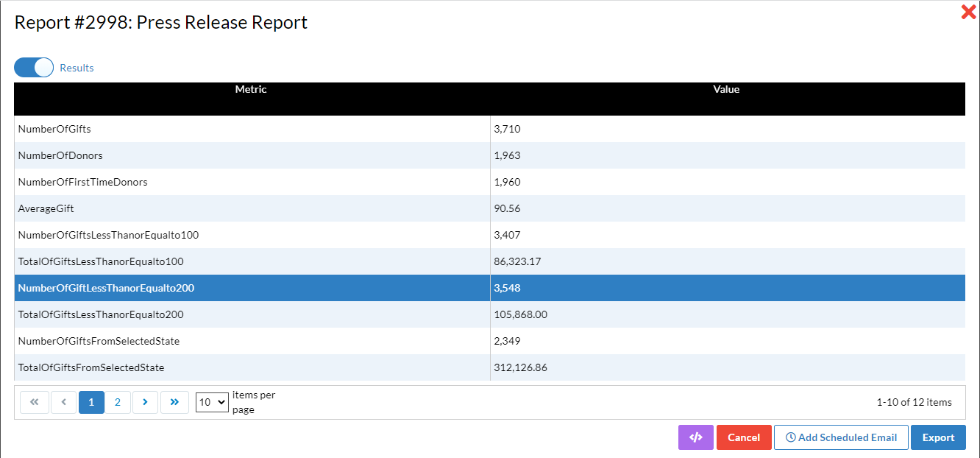The height and width of the screenshot is (458, 980).
Task: Click the value 3,548 in highlighted row
Action: (x=507, y=288)
